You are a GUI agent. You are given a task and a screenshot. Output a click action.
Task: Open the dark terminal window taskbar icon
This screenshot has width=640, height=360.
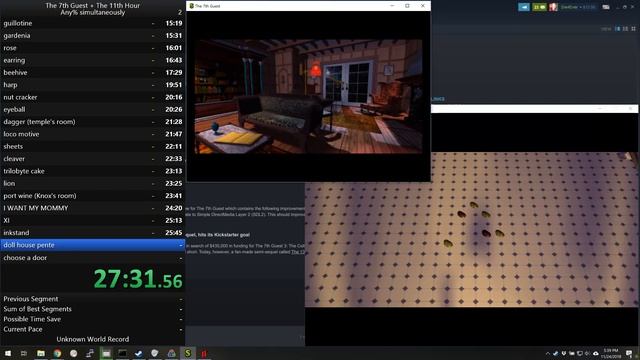pyautogui.click(x=122, y=353)
